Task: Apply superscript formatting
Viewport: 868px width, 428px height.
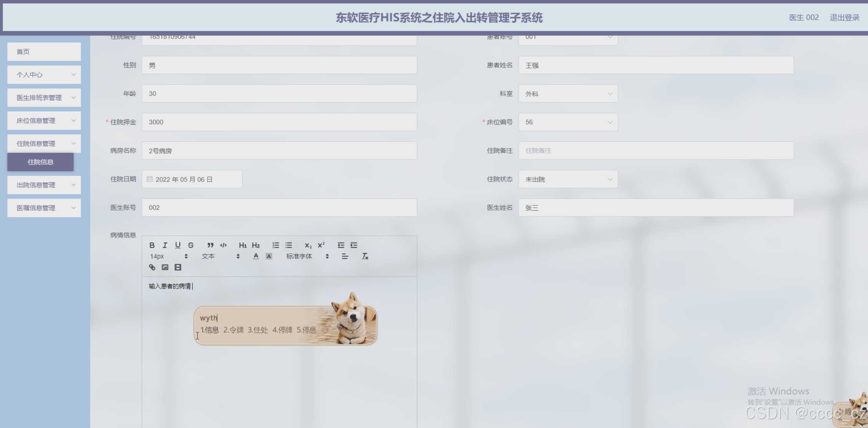Action: [x=321, y=245]
